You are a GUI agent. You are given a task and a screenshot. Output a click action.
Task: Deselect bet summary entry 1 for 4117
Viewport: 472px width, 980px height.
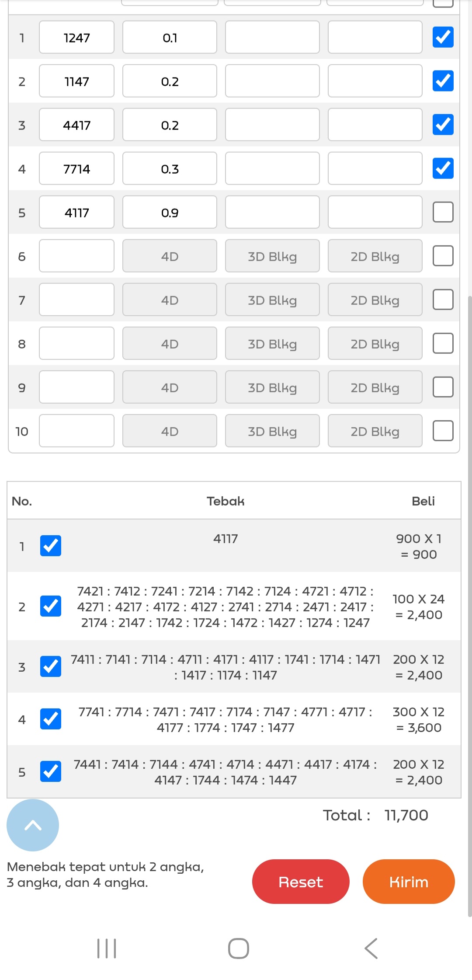point(51,546)
